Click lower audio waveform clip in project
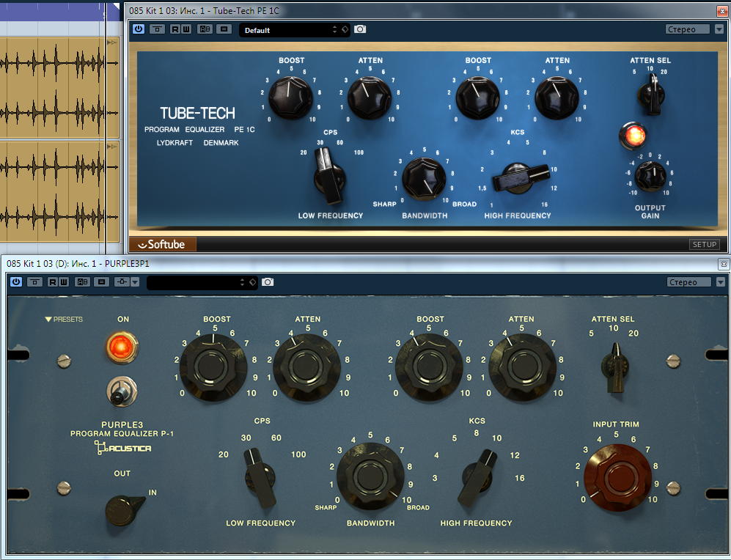 pyautogui.click(x=59, y=191)
